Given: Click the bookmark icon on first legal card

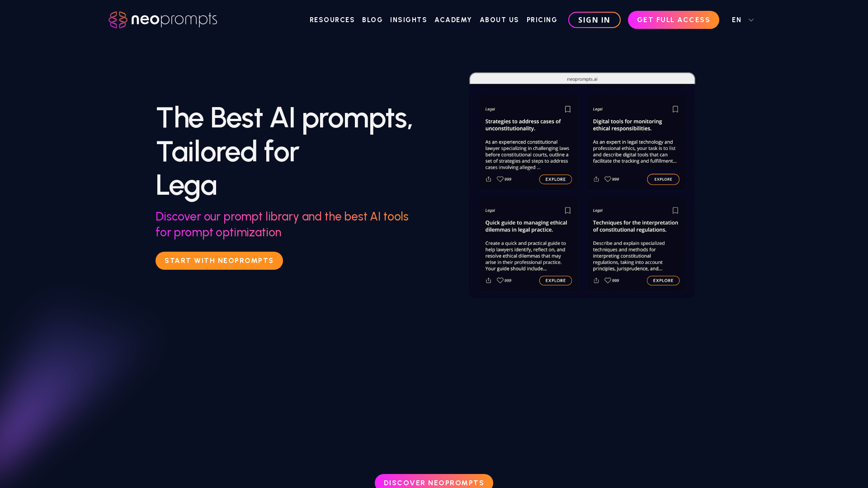Looking at the screenshot, I should [x=567, y=109].
